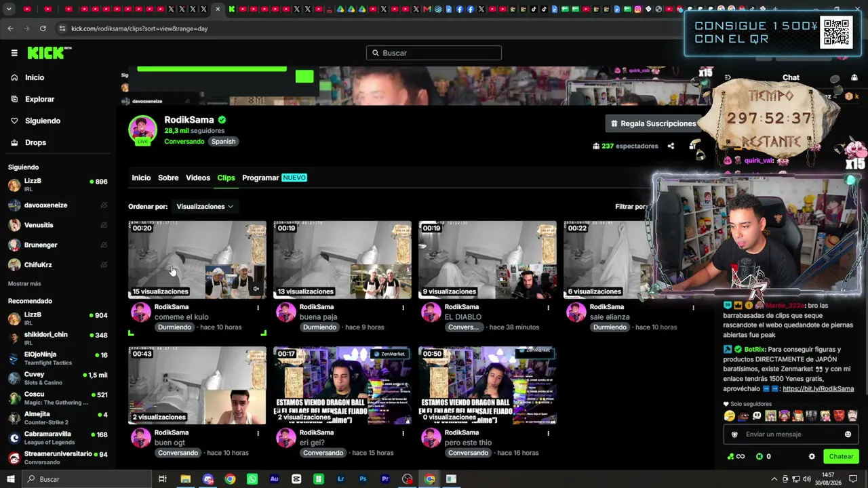Click the Conversando tag under 'eri gei?'
Image resolution: width=868 pixels, height=488 pixels.
(323, 453)
